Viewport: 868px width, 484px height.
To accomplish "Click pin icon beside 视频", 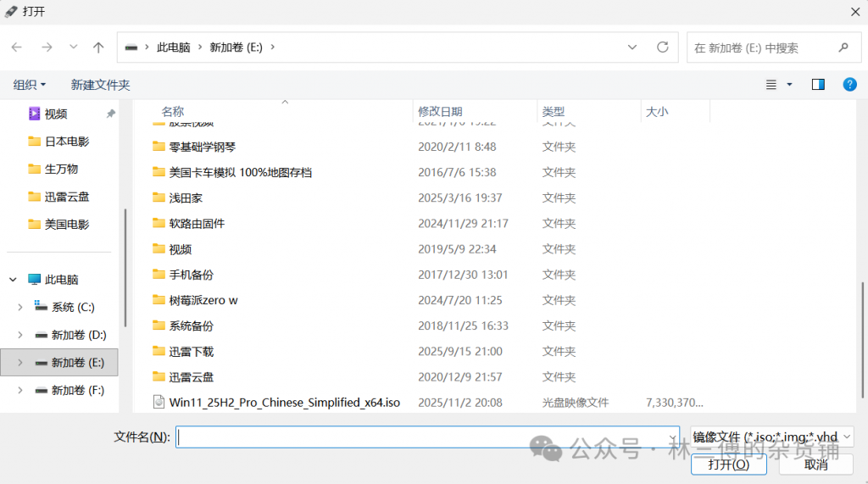I will (x=111, y=114).
